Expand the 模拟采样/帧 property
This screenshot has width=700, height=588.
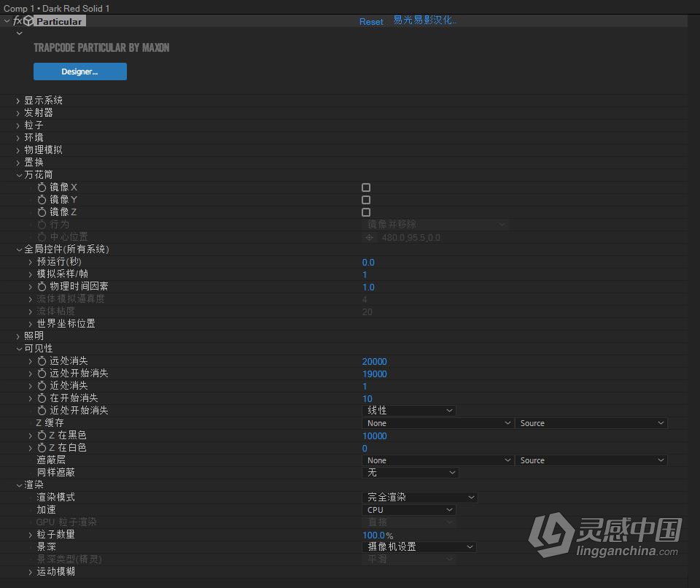pyautogui.click(x=31, y=274)
